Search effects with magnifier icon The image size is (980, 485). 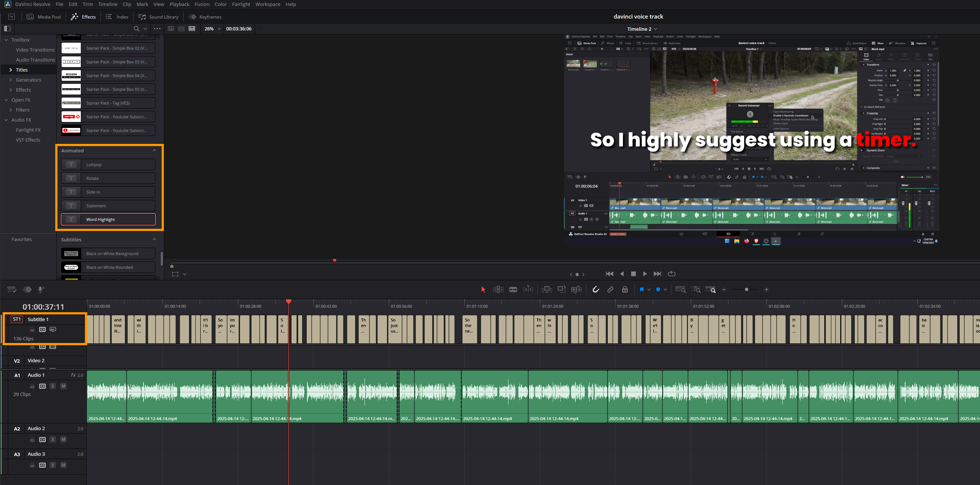(x=136, y=29)
